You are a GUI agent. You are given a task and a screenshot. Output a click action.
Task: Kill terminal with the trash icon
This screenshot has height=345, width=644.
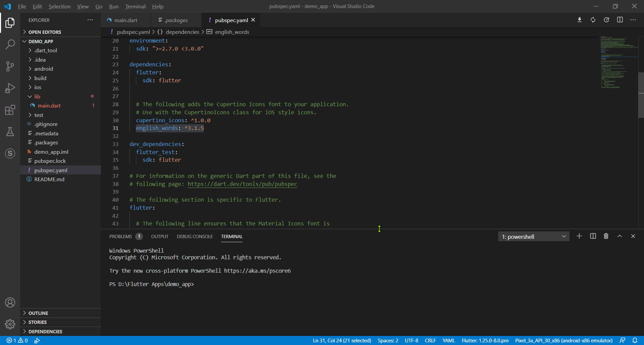606,236
